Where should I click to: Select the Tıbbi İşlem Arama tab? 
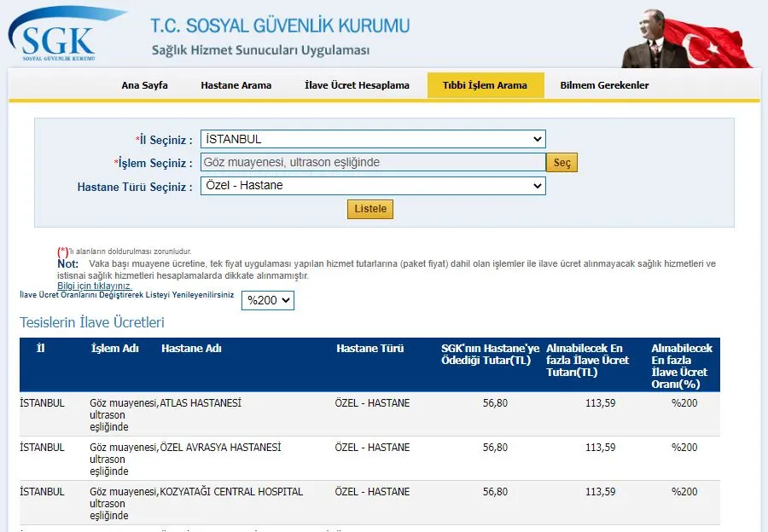pyautogui.click(x=486, y=85)
